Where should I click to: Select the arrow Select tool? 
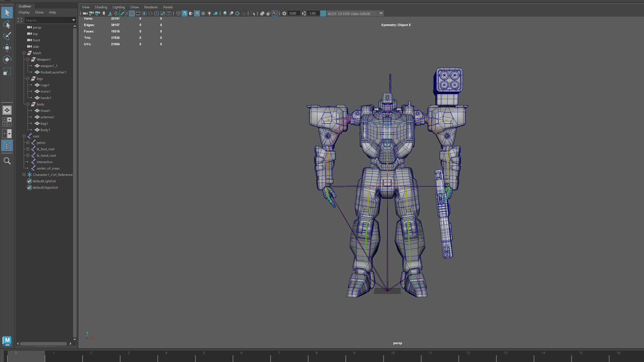tap(7, 13)
